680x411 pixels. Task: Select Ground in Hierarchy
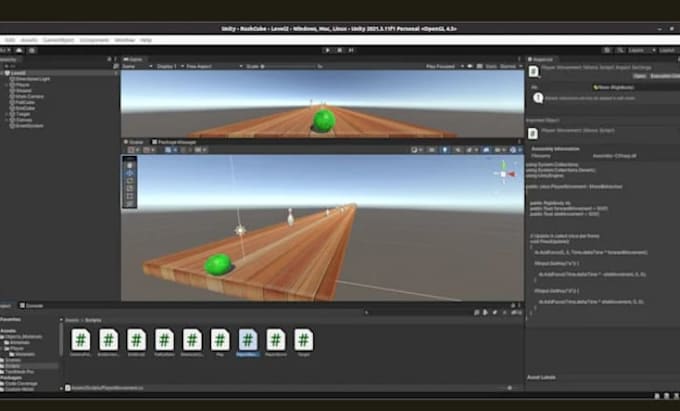click(x=21, y=91)
